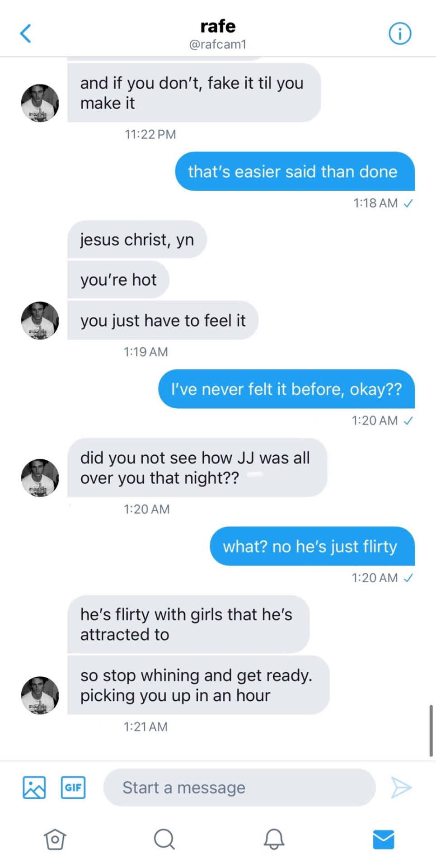Open conversation info icon
This screenshot has height=868, width=436.
coord(400,33)
